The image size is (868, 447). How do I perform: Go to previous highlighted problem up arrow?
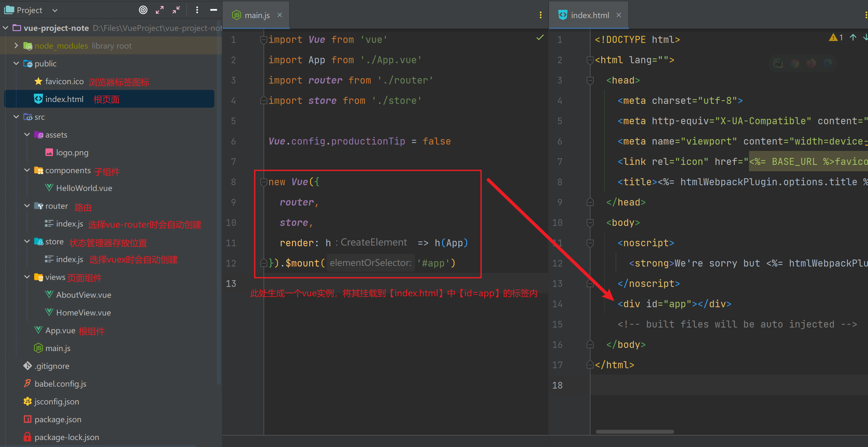point(853,37)
